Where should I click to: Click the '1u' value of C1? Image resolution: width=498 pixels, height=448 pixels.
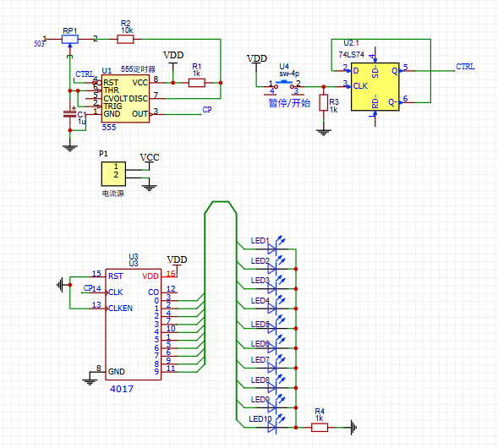click(x=82, y=122)
